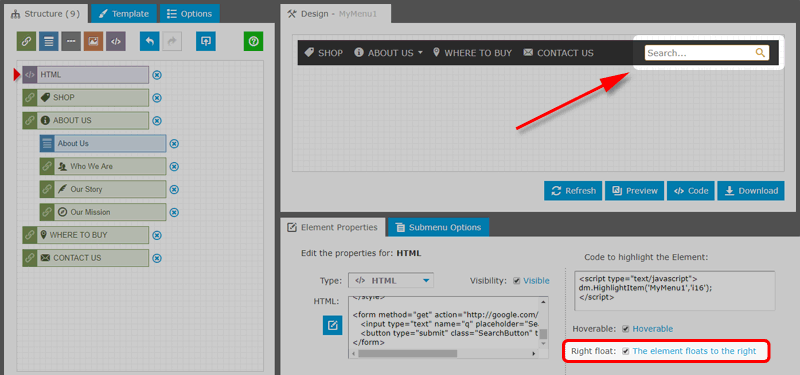Click the Code button
The width and height of the screenshot is (800, 375).
691,191
